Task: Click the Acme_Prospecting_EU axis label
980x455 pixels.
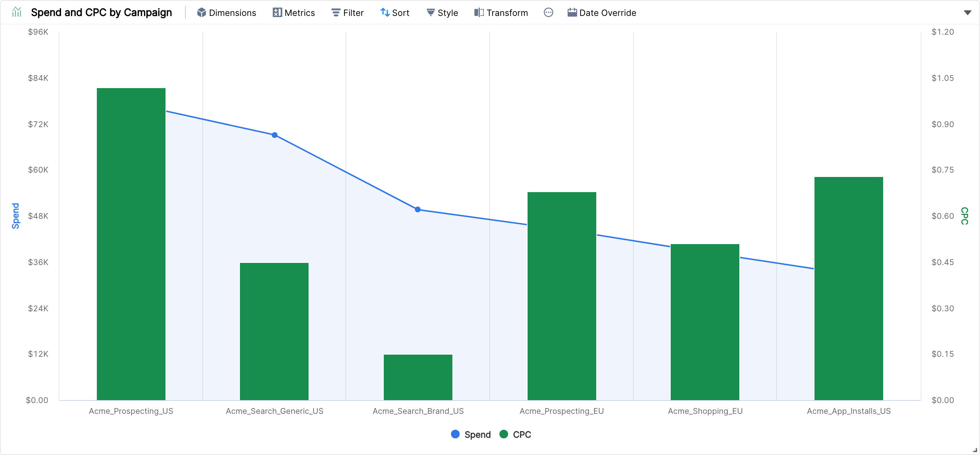Action: click(562, 411)
